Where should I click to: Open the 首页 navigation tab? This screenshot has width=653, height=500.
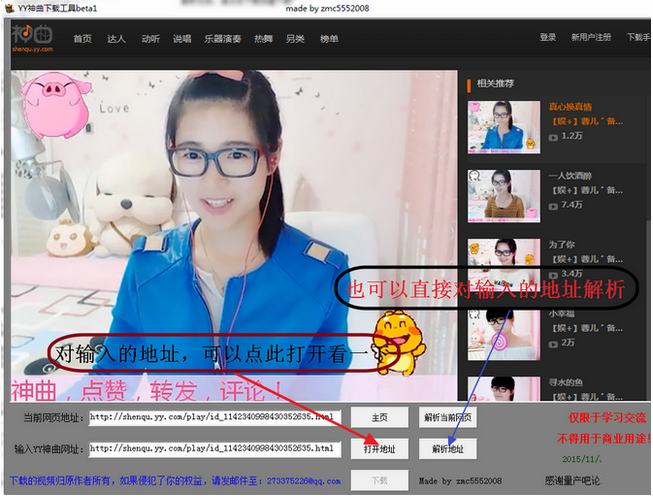click(x=82, y=39)
